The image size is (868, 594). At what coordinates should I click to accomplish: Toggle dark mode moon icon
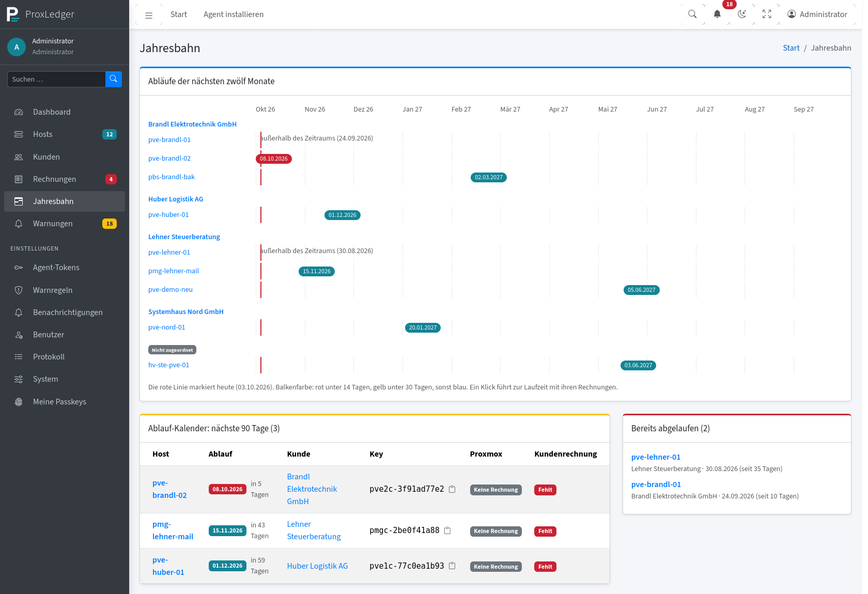pos(742,14)
